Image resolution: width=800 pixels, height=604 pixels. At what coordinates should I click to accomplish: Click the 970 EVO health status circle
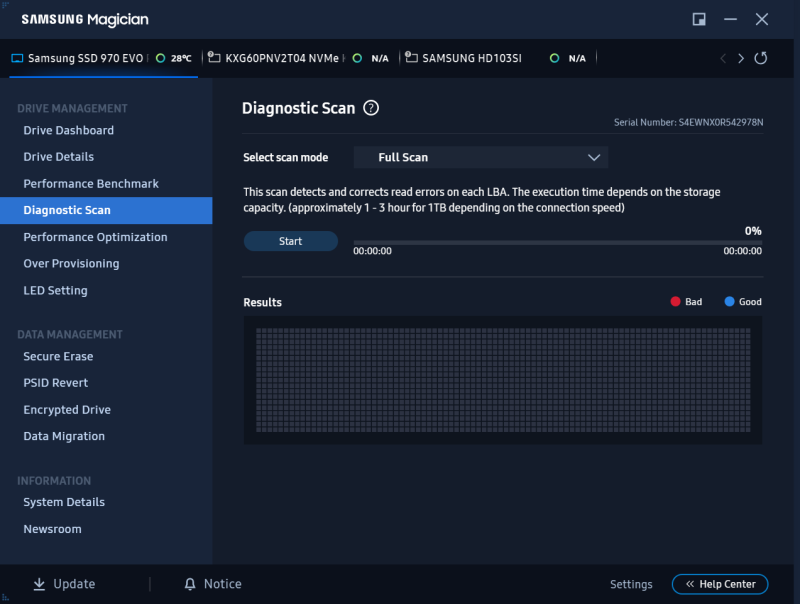[x=160, y=58]
